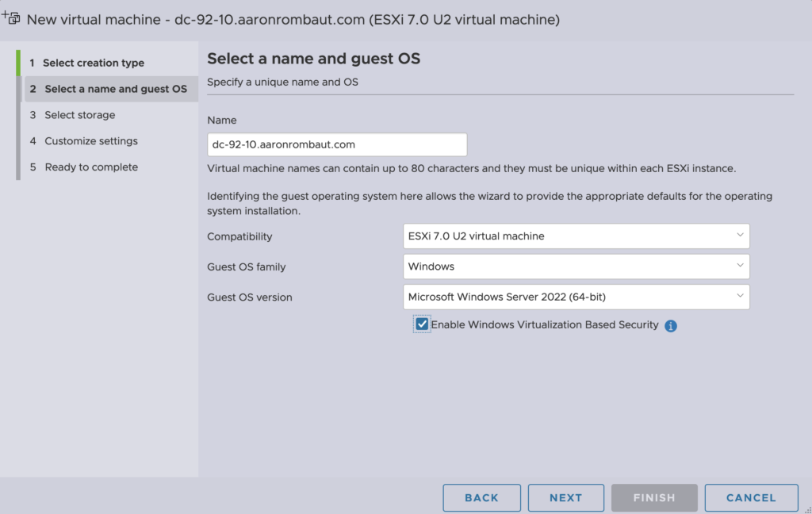Screen dimensions: 812x514
Task: Uncheck Enable Windows Virtualization Based Security checkbox
Action: (422, 324)
